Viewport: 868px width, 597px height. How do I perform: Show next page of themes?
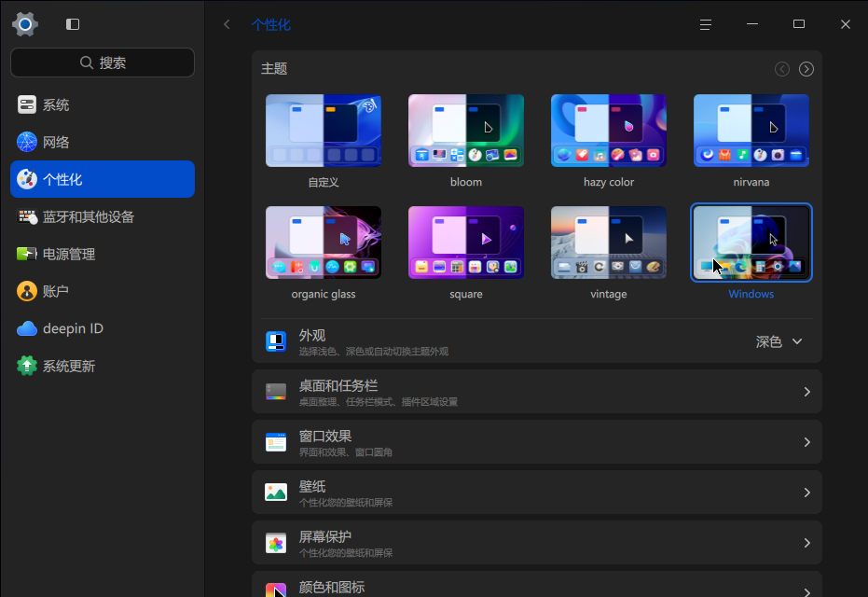tap(806, 69)
